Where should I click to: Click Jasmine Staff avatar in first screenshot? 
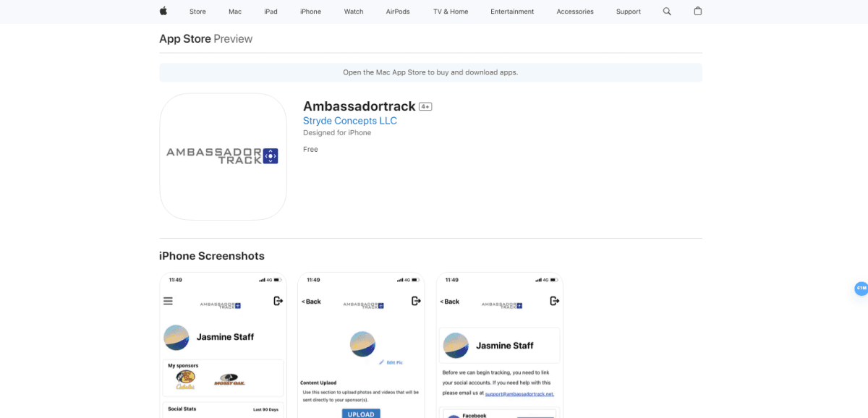pyautogui.click(x=176, y=337)
